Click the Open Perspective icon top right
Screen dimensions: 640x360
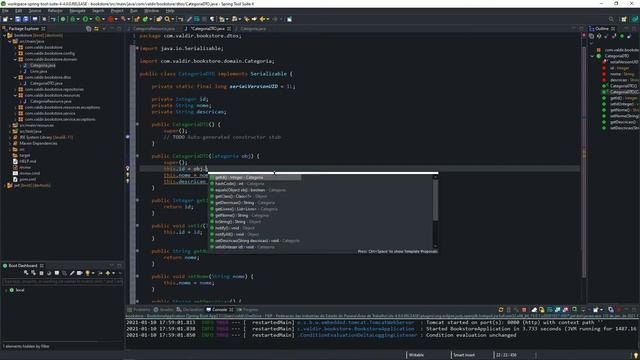click(x=624, y=19)
